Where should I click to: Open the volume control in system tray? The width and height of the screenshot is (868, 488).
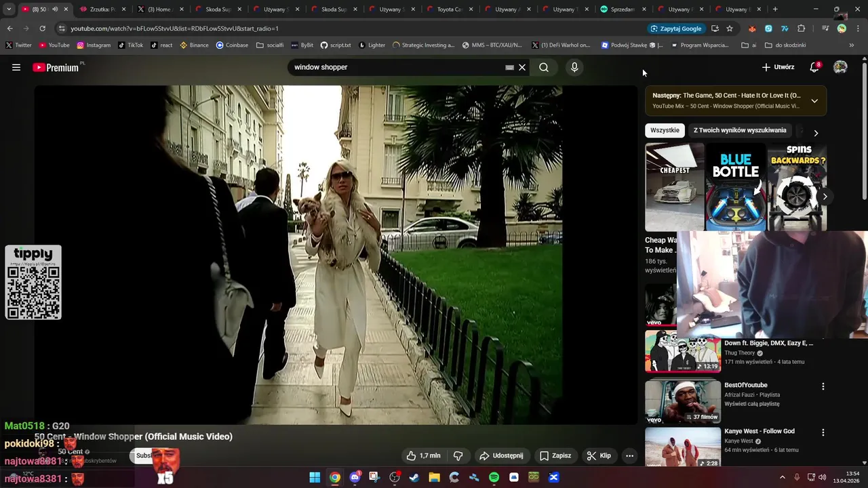822,477
